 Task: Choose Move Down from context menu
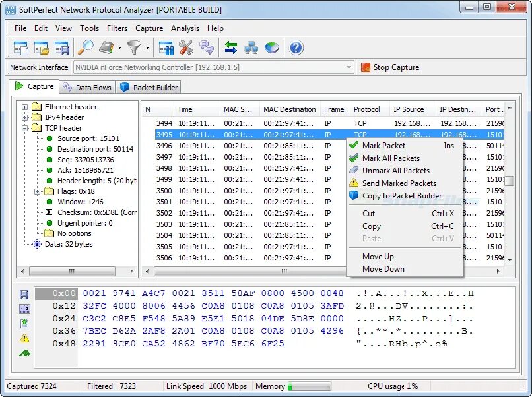pyautogui.click(x=405, y=269)
